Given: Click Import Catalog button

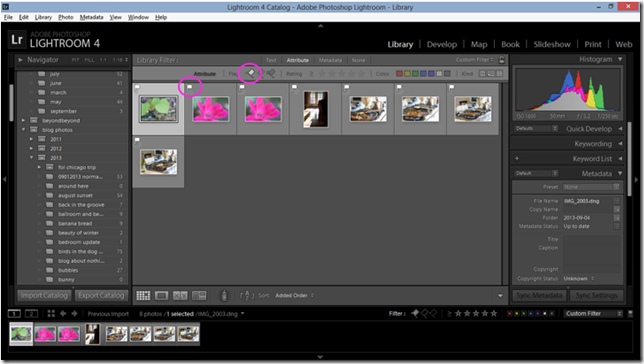Looking at the screenshot, I should (44, 295).
